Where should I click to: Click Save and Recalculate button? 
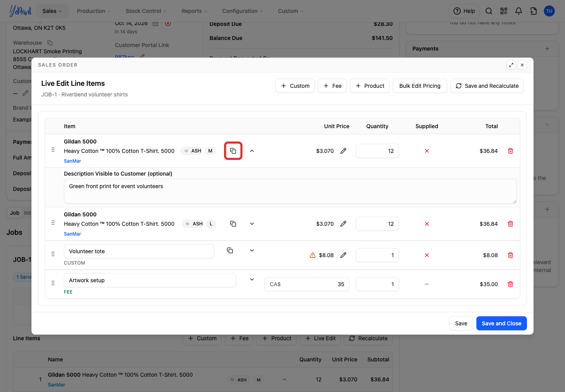pyautogui.click(x=487, y=86)
